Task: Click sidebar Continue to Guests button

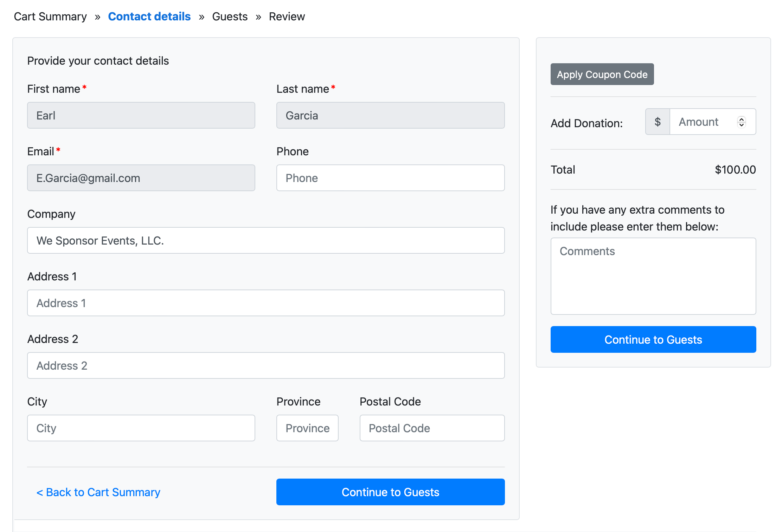Action: (653, 339)
